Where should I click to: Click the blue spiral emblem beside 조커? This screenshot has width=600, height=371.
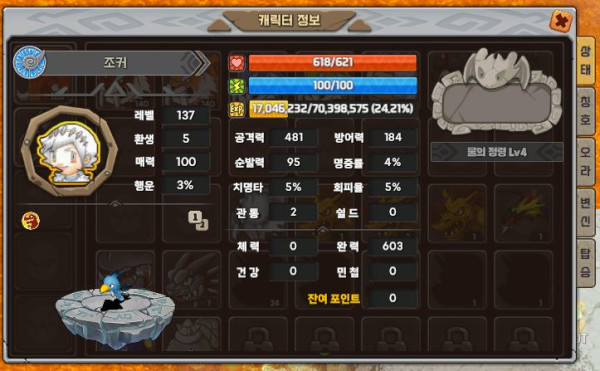coord(29,62)
